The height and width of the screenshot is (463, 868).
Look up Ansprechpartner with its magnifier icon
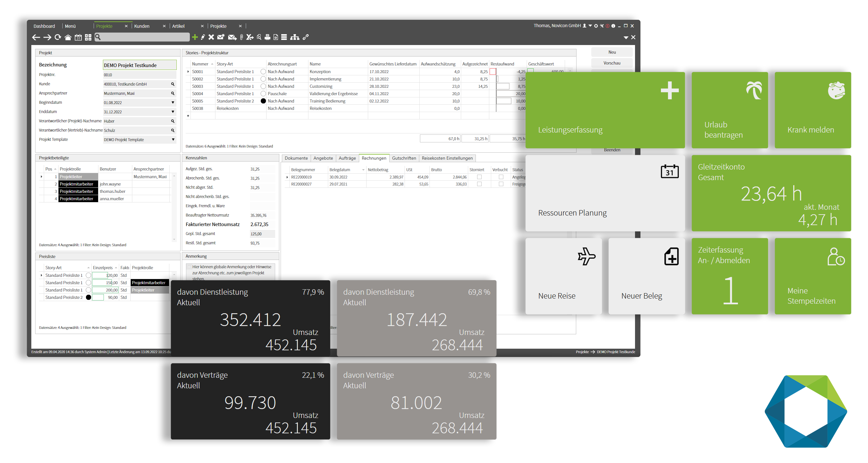click(x=173, y=93)
